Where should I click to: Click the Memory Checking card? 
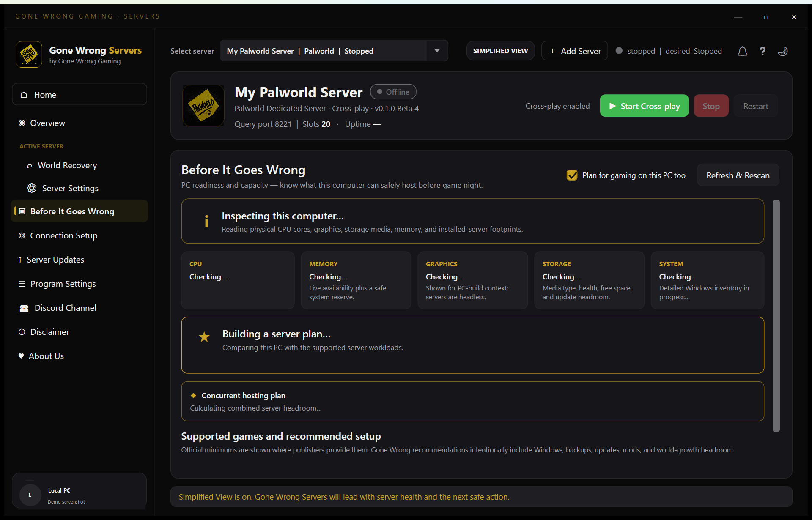pos(356,280)
